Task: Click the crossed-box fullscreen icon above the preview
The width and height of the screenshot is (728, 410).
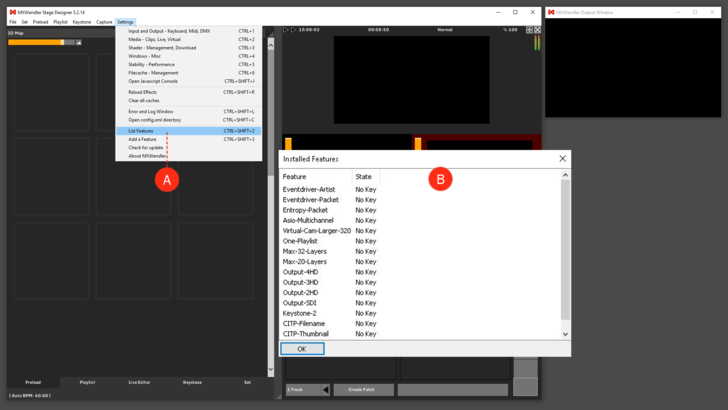Action: tap(537, 30)
